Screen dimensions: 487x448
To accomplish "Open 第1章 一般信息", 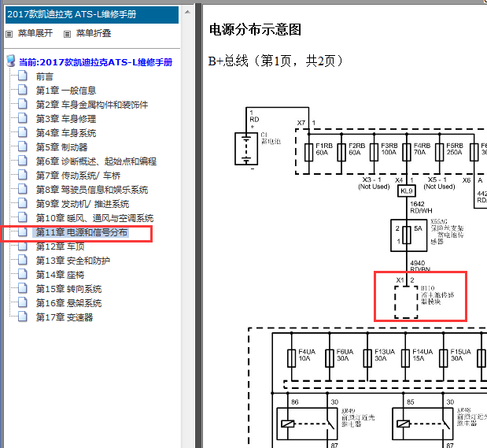I will tap(66, 91).
